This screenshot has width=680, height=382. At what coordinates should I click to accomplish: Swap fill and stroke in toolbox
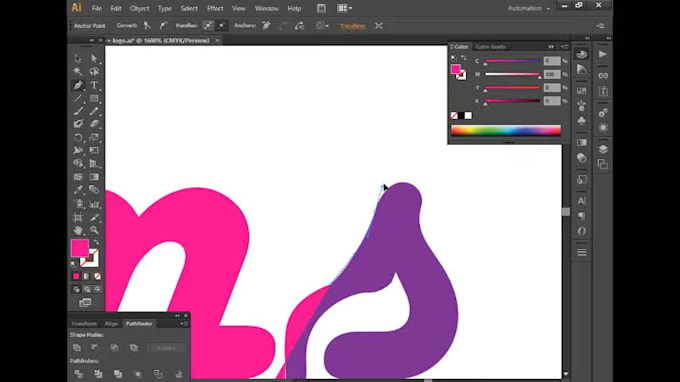(96, 242)
